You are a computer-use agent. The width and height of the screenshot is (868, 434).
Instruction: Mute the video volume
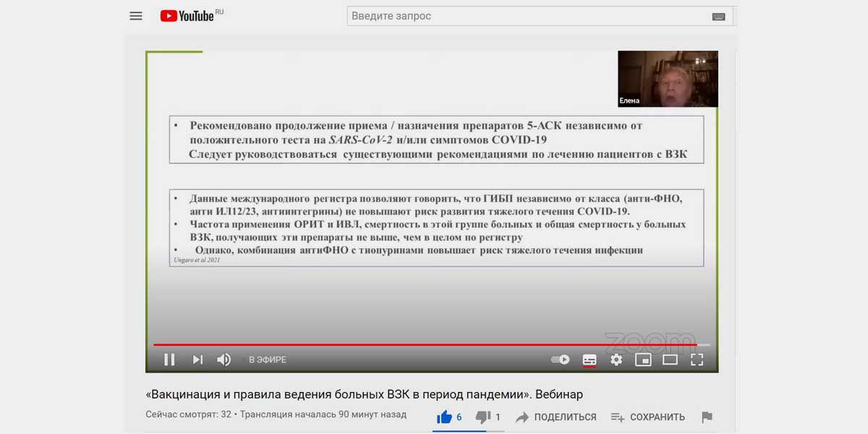tap(224, 359)
